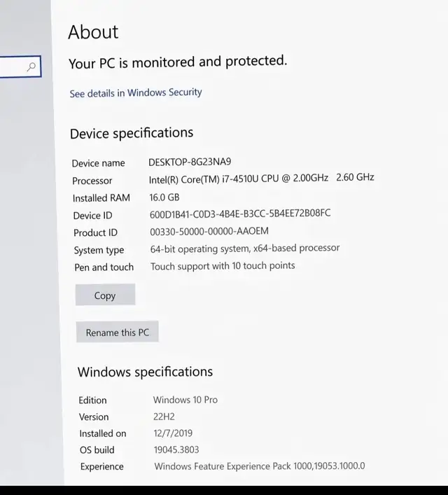Screen dimensions: 448x495
Task: Select the 12/7/2019 installed on date
Action: point(173,433)
